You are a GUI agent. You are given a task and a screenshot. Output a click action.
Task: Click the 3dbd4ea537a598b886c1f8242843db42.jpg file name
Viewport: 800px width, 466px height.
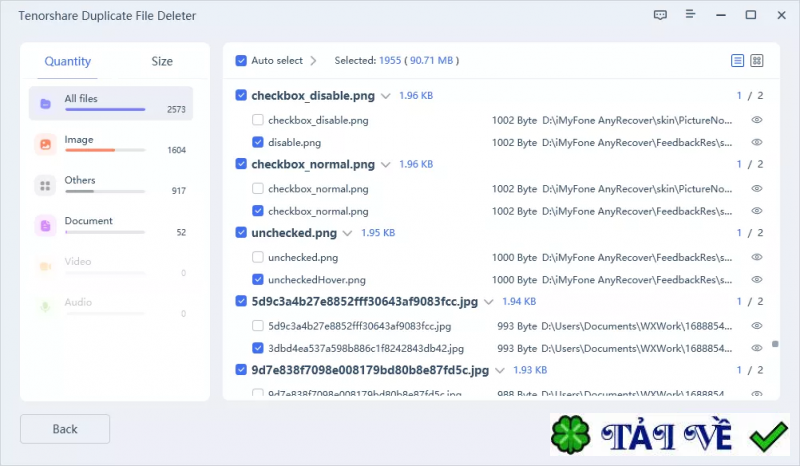(366, 349)
